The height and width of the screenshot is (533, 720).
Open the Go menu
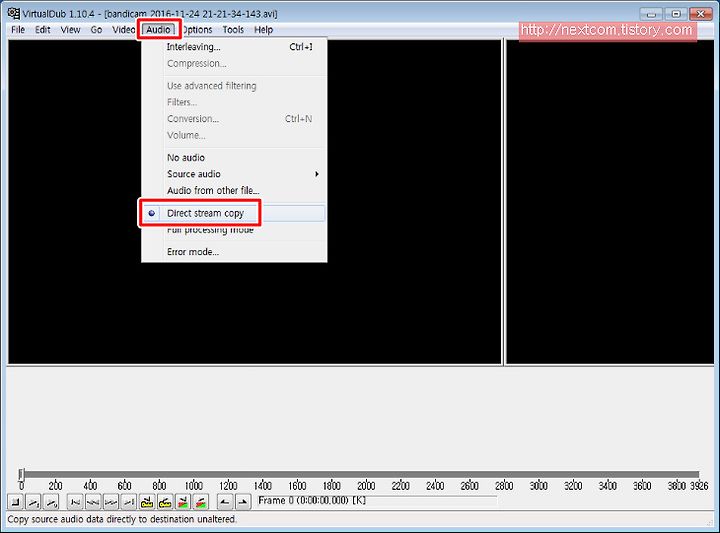click(x=96, y=30)
